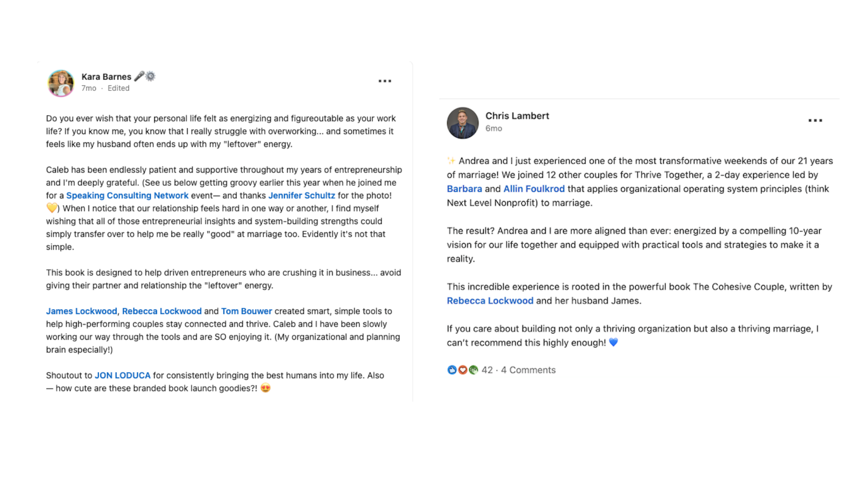Open Chris Lambert post options menu
Image resolution: width=868 pixels, height=488 pixels.
(815, 121)
